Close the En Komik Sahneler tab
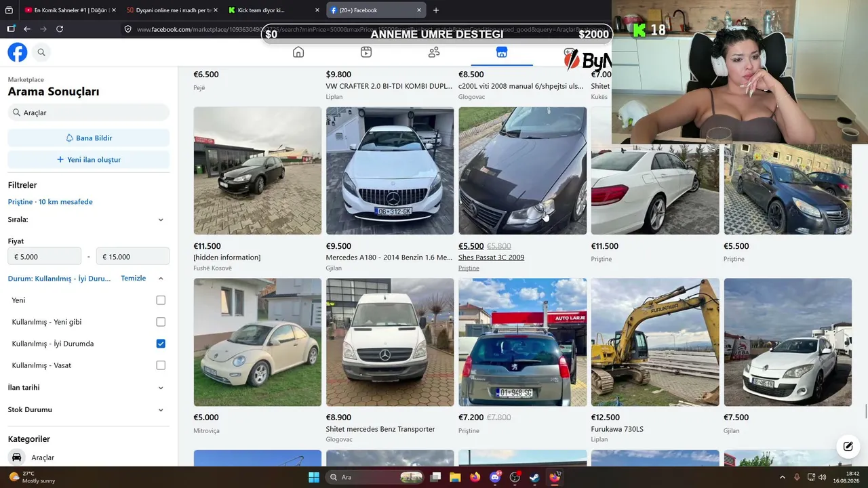Image resolution: width=868 pixels, height=488 pixels. [x=113, y=10]
